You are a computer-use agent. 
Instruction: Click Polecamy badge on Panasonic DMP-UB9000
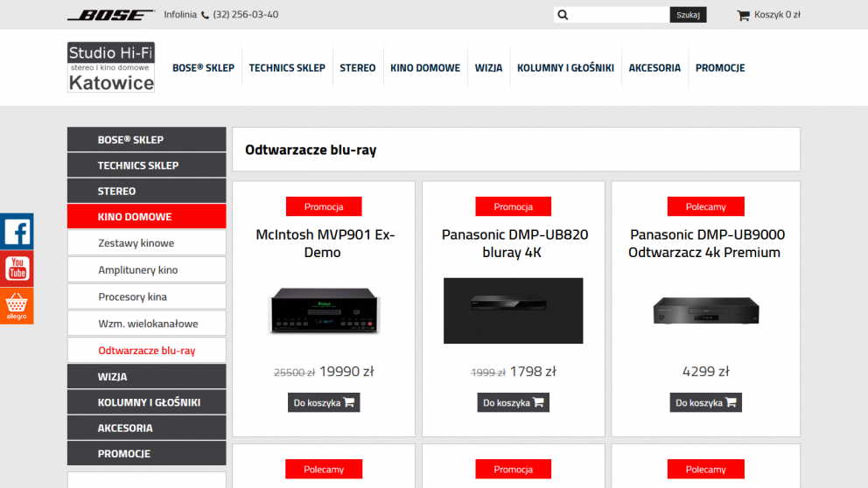coord(706,206)
